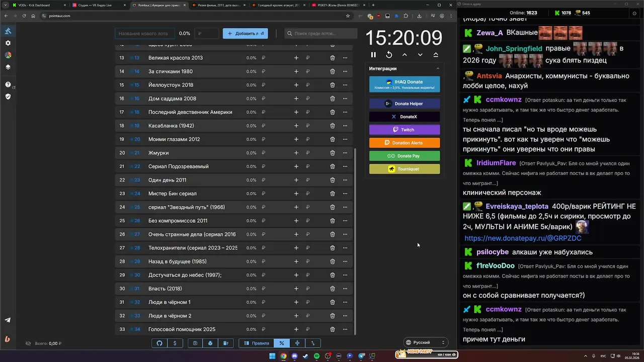Open Spotify from the Windows taskbar
This screenshot has height=362, width=644.
click(x=316, y=356)
